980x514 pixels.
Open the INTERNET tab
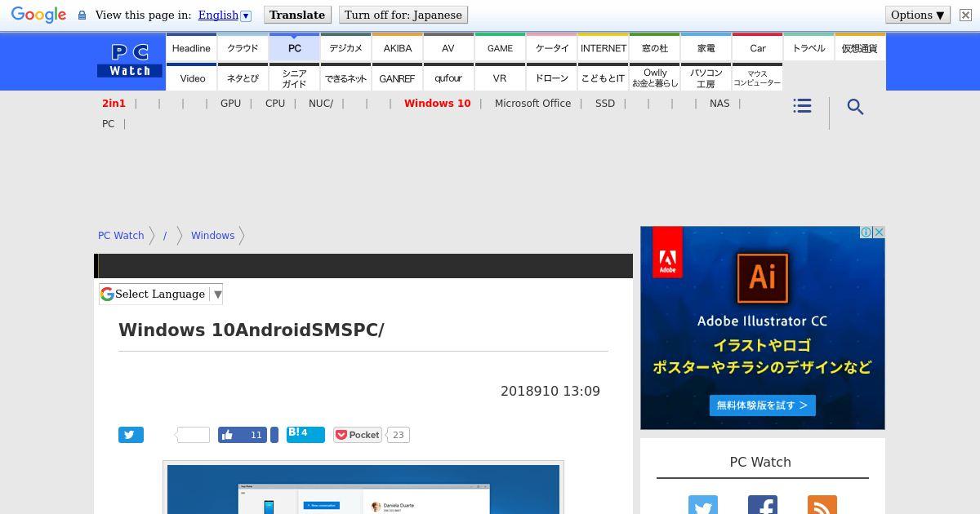[x=604, y=48]
